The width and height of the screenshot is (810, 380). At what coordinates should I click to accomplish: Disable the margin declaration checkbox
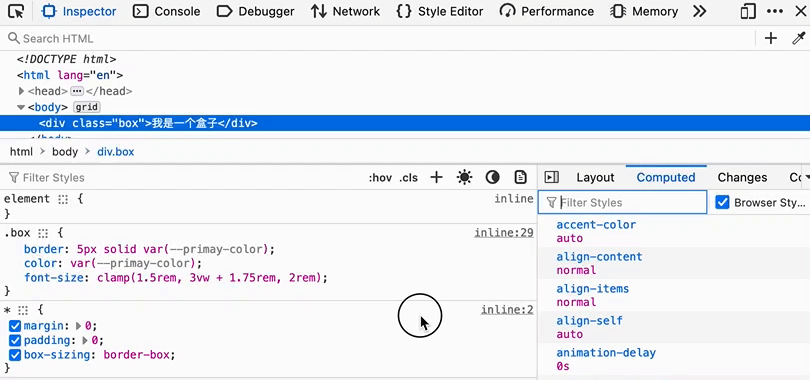click(14, 326)
